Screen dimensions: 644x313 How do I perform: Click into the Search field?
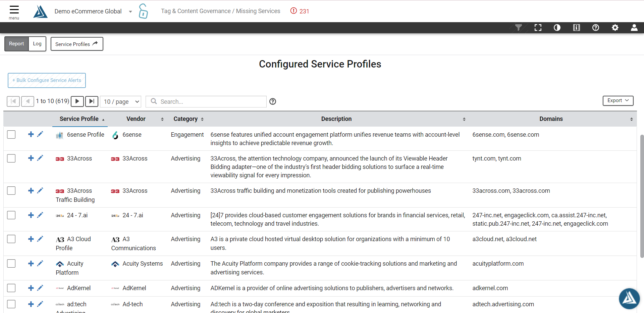pos(206,101)
